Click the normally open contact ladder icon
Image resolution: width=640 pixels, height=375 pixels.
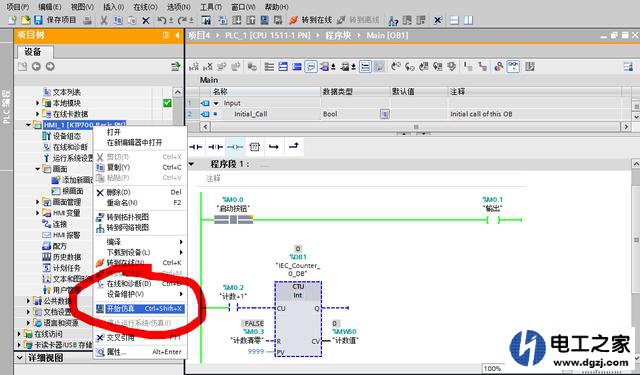tap(196, 146)
